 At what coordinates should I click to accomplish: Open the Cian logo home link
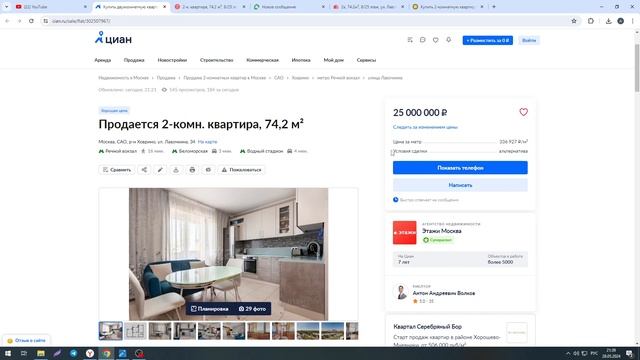pyautogui.click(x=113, y=38)
